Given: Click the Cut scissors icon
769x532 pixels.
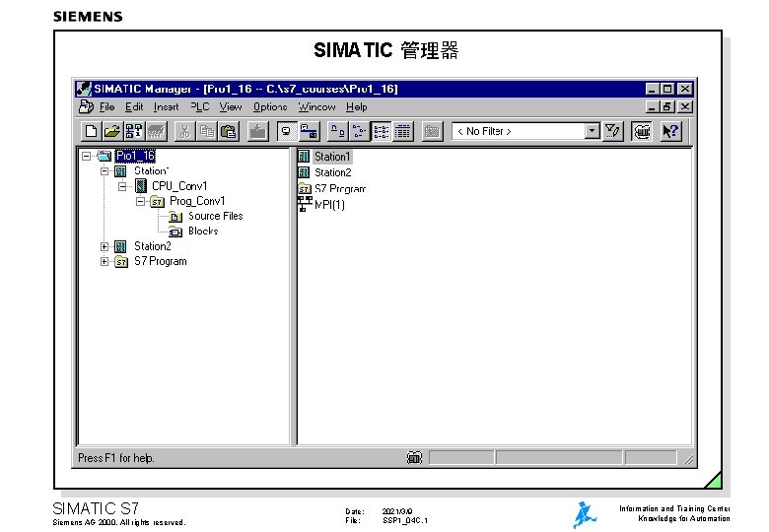Looking at the screenshot, I should click(x=185, y=131).
